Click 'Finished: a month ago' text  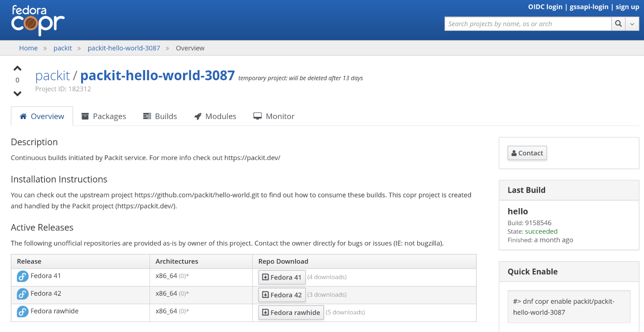(540, 240)
